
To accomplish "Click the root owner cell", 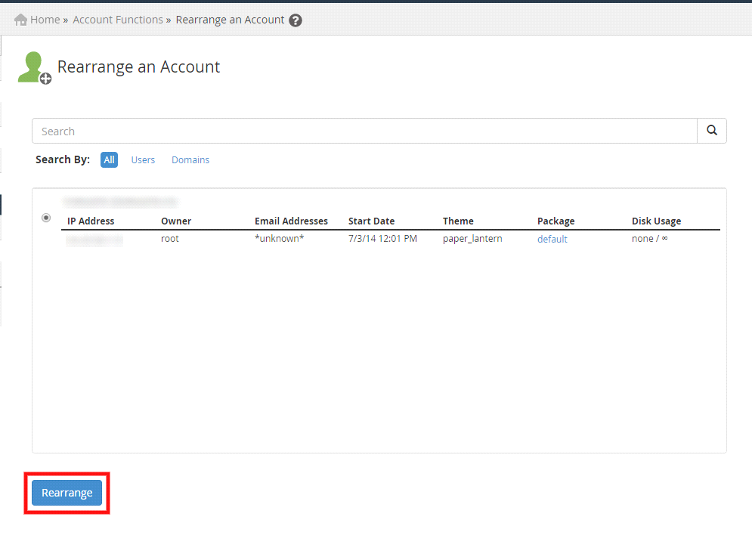I will click(170, 238).
